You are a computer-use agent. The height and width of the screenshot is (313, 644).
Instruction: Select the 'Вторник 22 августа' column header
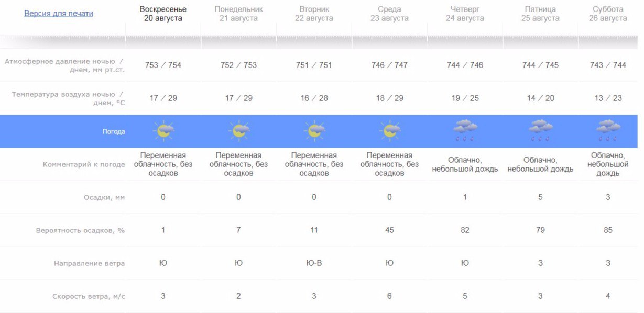[314, 14]
